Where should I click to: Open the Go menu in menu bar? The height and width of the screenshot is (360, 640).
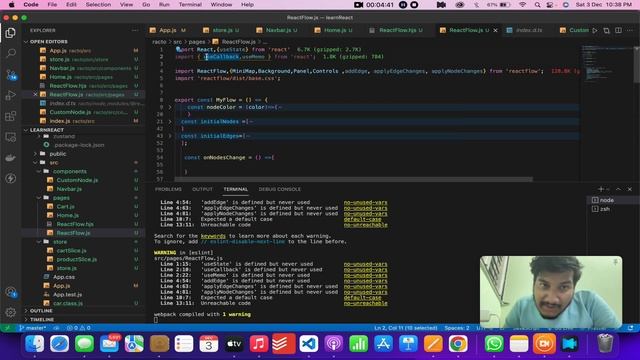146,5
